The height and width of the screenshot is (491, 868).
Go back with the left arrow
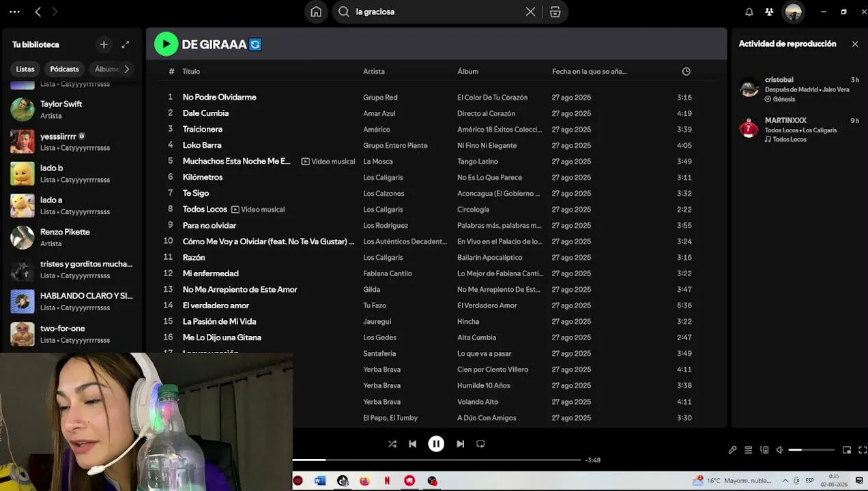point(38,12)
